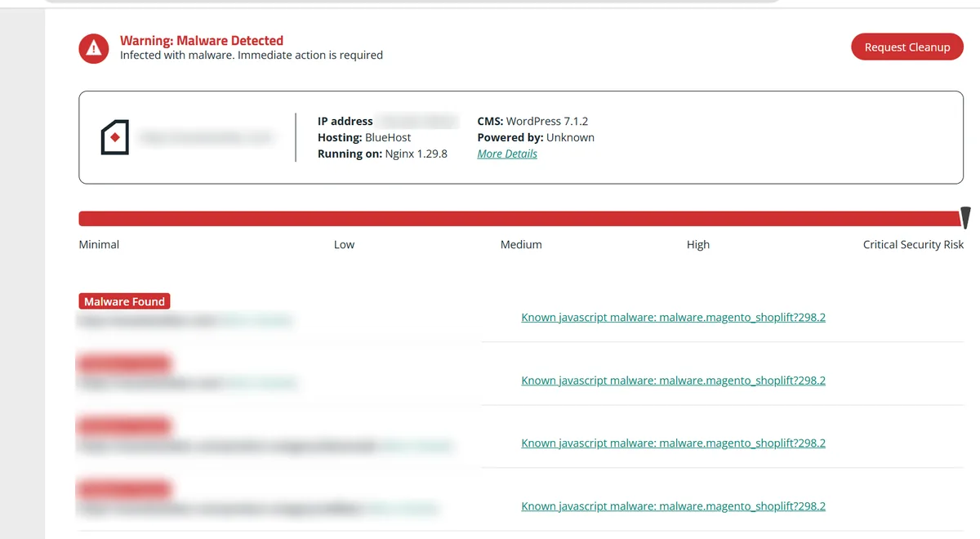Image resolution: width=980 pixels, height=539 pixels.
Task: Click the 'Critical Security Risk' label
Action: [x=913, y=244]
